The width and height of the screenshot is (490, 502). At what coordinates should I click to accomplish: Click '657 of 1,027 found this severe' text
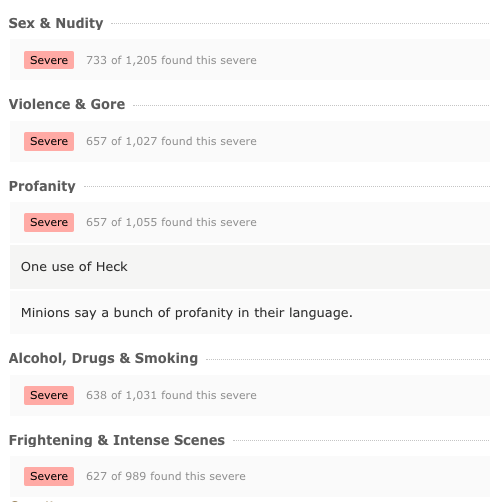171,141
